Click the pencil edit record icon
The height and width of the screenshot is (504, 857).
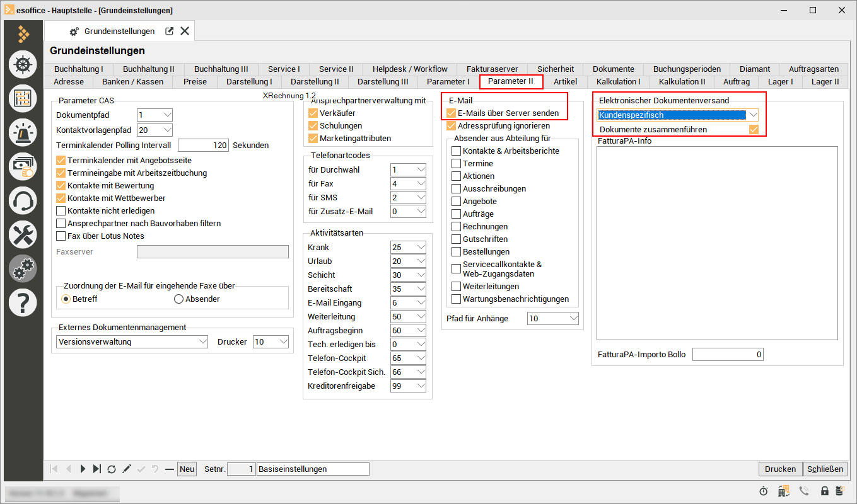127,469
